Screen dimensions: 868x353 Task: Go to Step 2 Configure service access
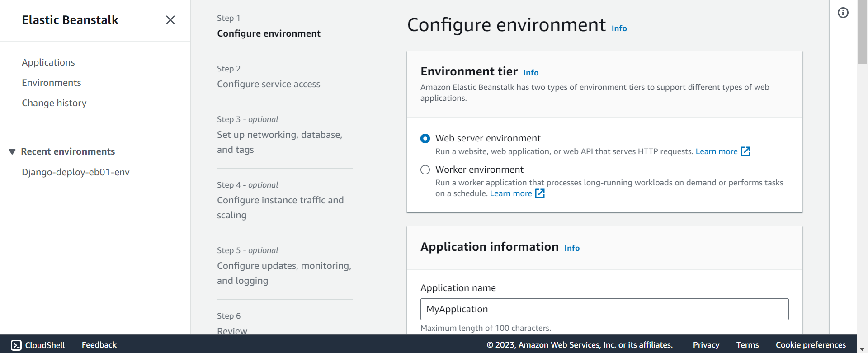[269, 84]
